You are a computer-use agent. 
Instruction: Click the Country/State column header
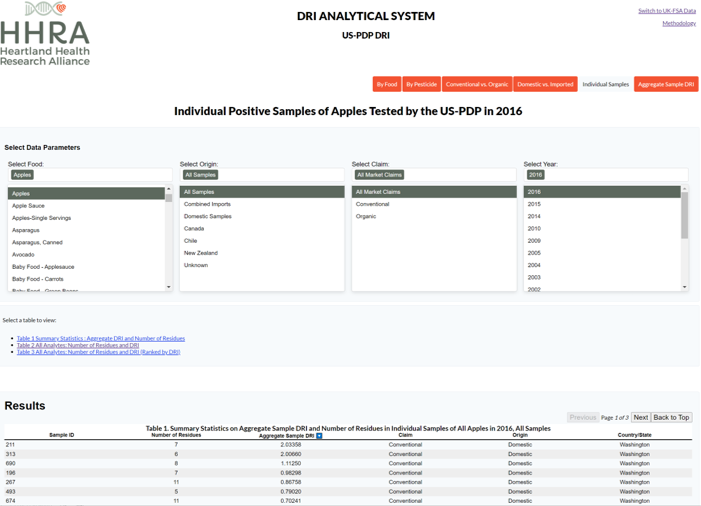[634, 435]
